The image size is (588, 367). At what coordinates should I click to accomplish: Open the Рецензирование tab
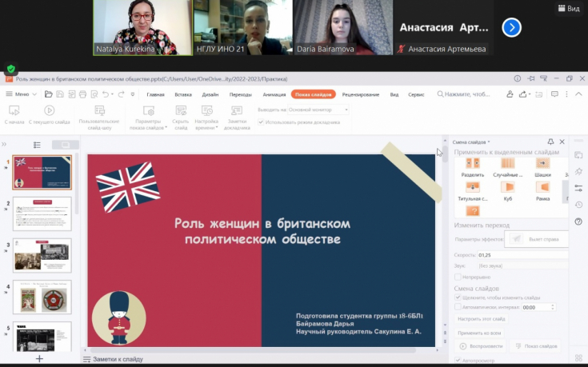tap(360, 94)
